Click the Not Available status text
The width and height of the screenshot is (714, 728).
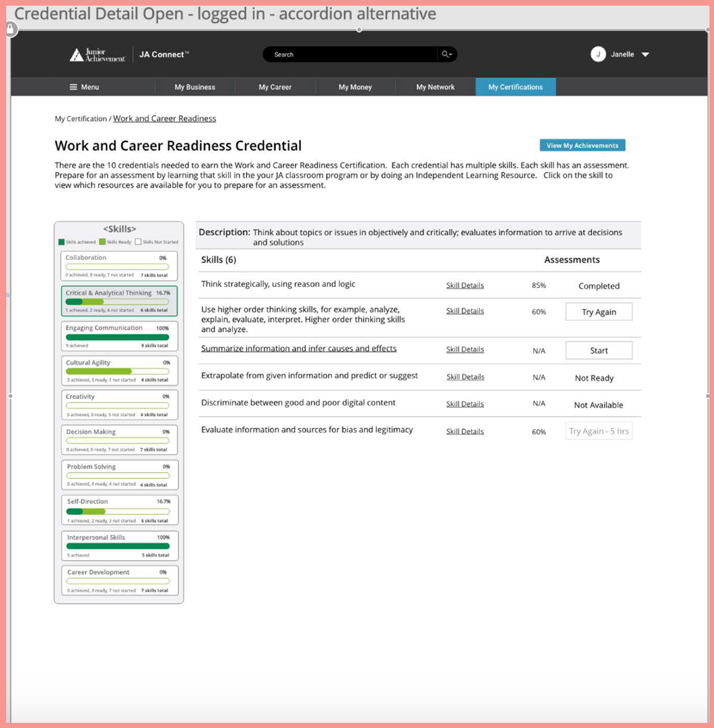[x=598, y=405]
